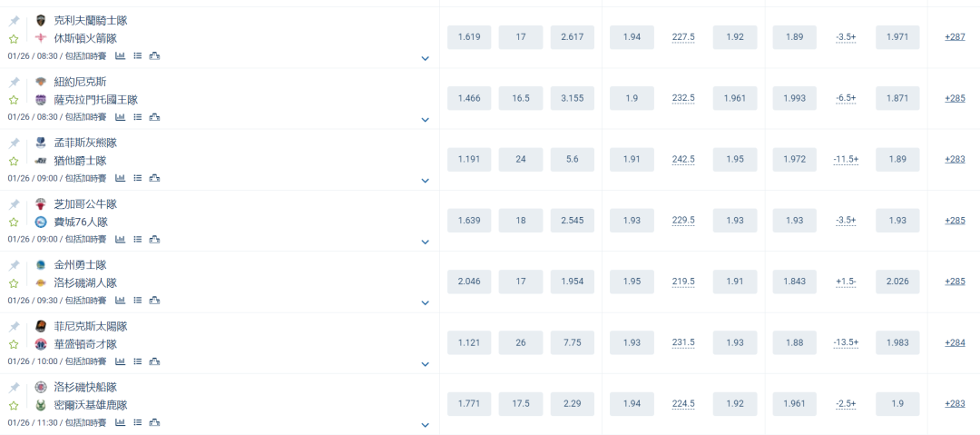
Task: Open court view icon for 洛杉磯快船隊 match
Action: tap(154, 422)
